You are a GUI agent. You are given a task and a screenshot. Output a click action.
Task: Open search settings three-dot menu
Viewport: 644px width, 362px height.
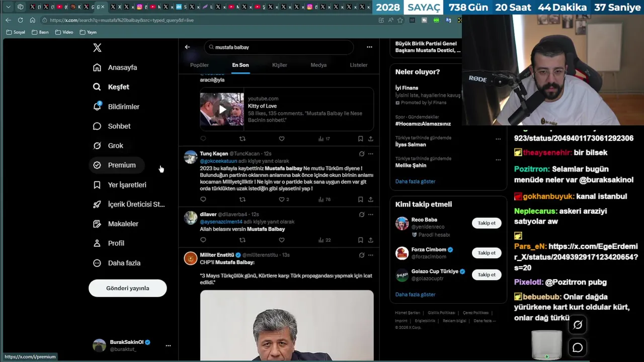tap(369, 47)
